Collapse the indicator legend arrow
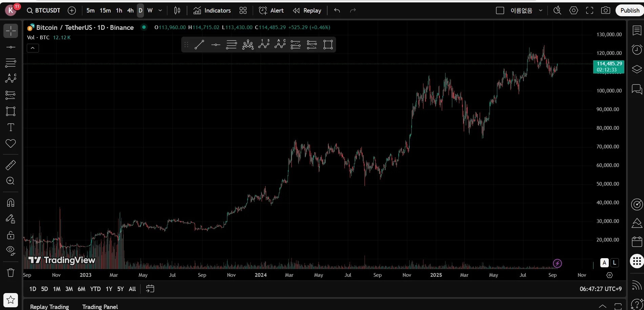This screenshot has width=644, height=310. click(x=33, y=48)
